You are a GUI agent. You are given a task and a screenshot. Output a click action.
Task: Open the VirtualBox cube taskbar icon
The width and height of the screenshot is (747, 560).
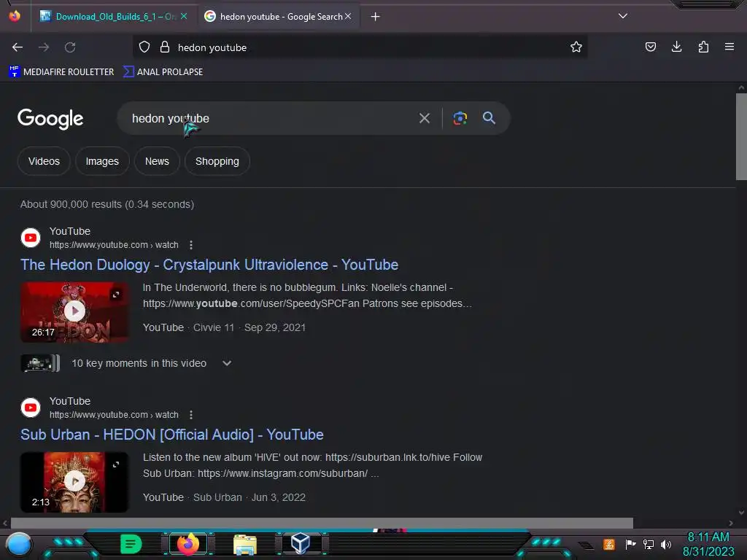tap(301, 543)
